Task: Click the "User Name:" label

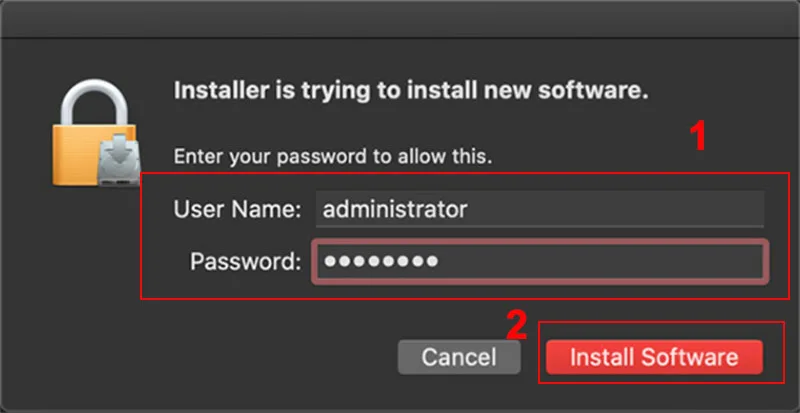Action: pos(237,209)
